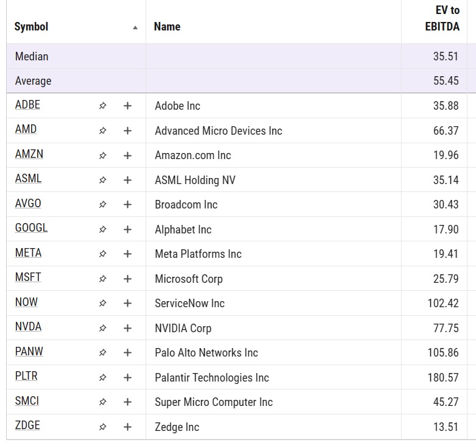476x448 pixels.
Task: Open the NOW ticker link
Action: pos(26,302)
